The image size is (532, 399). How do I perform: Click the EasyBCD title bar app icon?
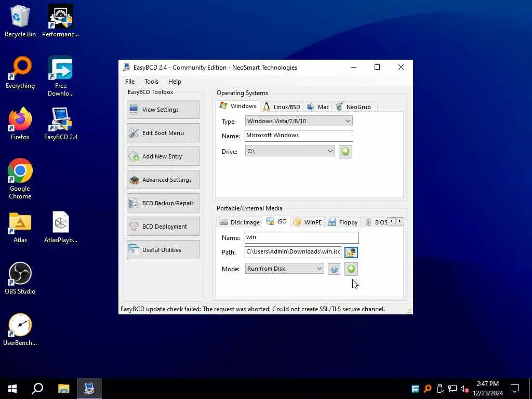(127, 67)
